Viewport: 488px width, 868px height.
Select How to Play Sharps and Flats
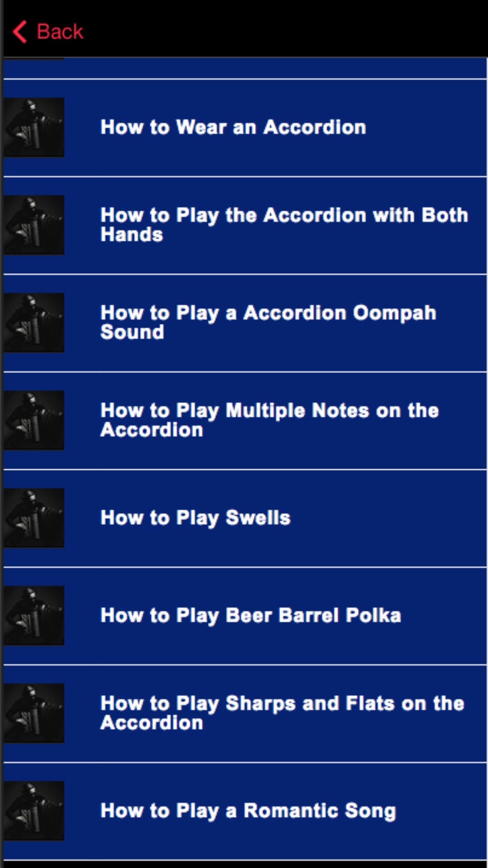[x=245, y=713]
